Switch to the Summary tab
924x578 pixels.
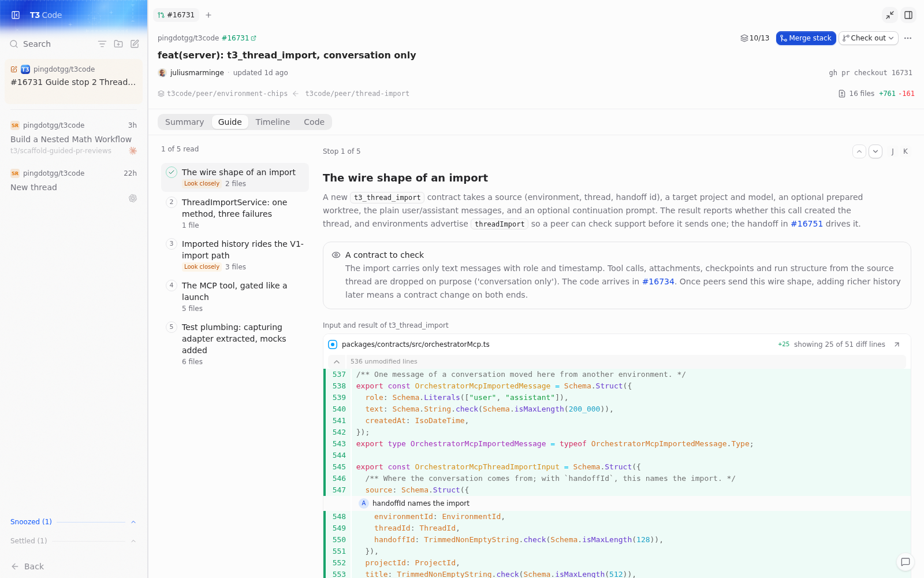184,122
